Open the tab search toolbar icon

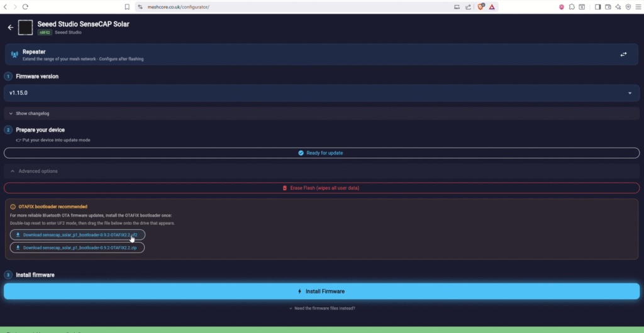tap(582, 7)
